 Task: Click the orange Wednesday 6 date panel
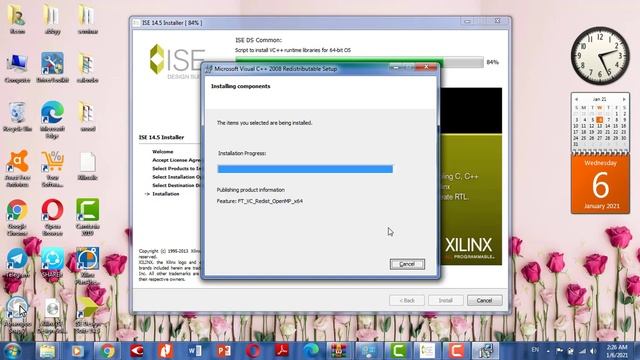coord(600,184)
